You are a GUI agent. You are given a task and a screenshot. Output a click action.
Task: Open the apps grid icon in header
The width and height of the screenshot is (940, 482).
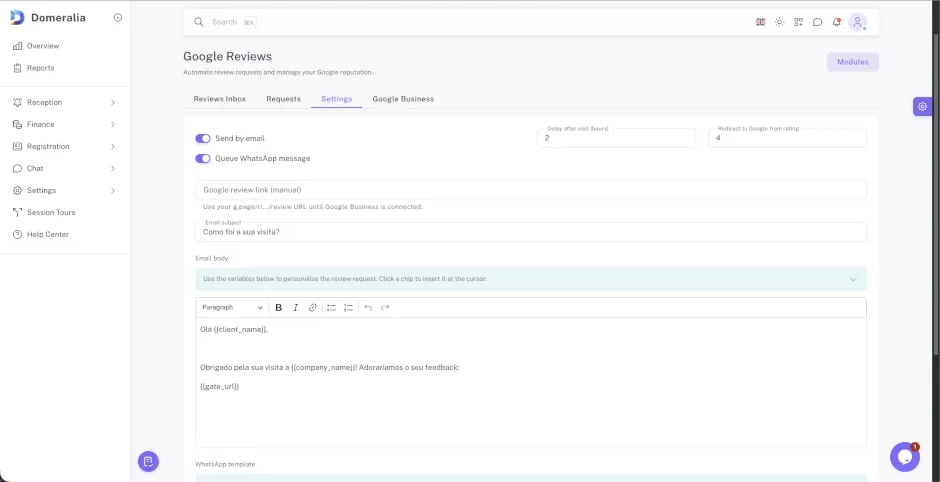click(799, 22)
